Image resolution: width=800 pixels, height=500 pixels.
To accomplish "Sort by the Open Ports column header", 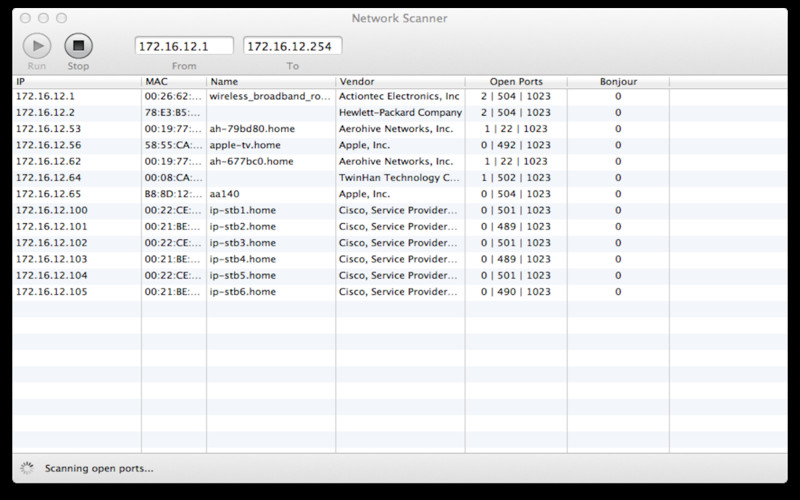I will point(515,81).
